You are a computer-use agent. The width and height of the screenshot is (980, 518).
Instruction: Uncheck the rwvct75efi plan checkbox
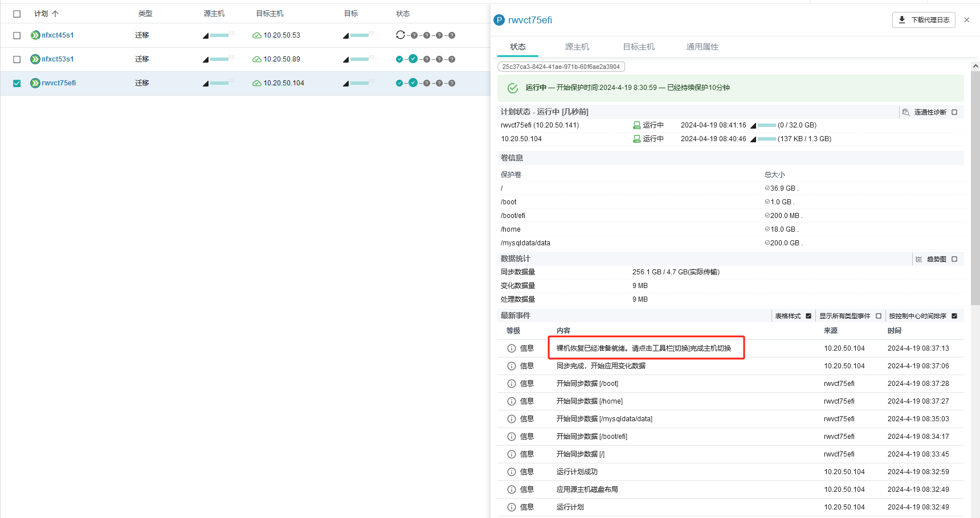click(17, 83)
